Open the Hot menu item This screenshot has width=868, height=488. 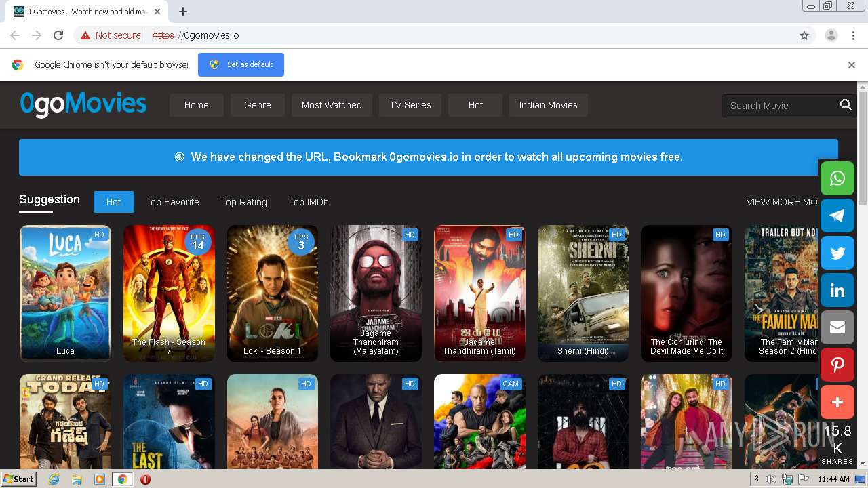tap(475, 105)
